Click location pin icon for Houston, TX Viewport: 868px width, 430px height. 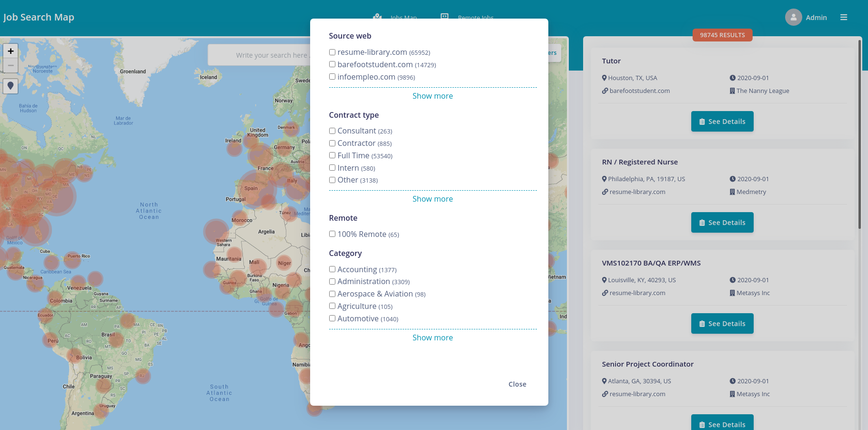click(x=604, y=78)
